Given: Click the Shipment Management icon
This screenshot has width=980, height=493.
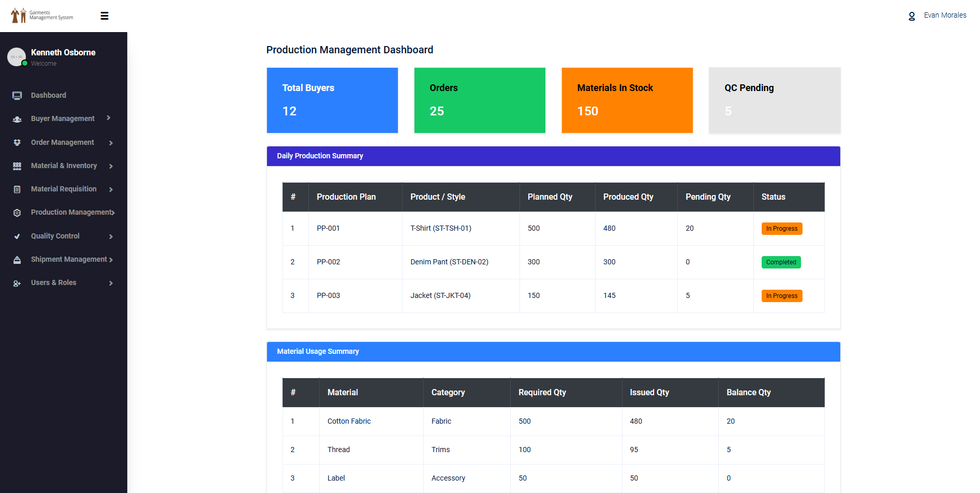Looking at the screenshot, I should [17, 260].
